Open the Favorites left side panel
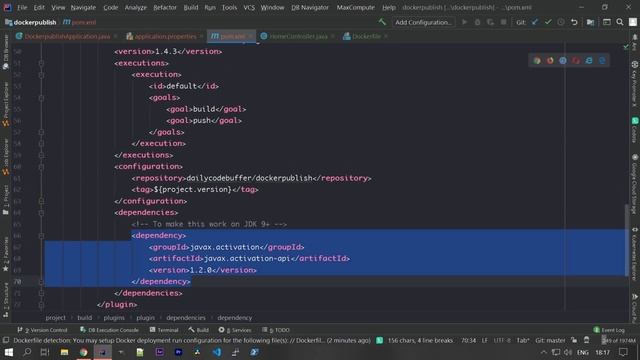The image size is (640, 360). click(x=5, y=254)
